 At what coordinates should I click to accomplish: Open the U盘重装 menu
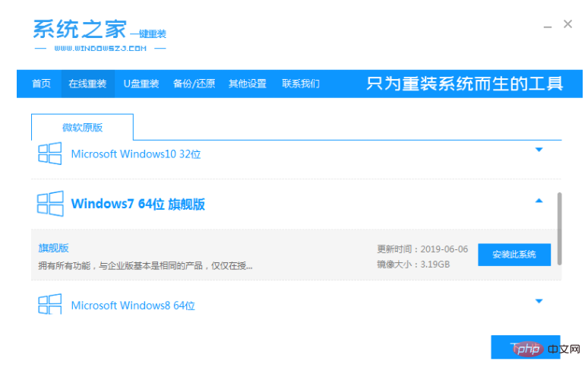click(x=141, y=84)
